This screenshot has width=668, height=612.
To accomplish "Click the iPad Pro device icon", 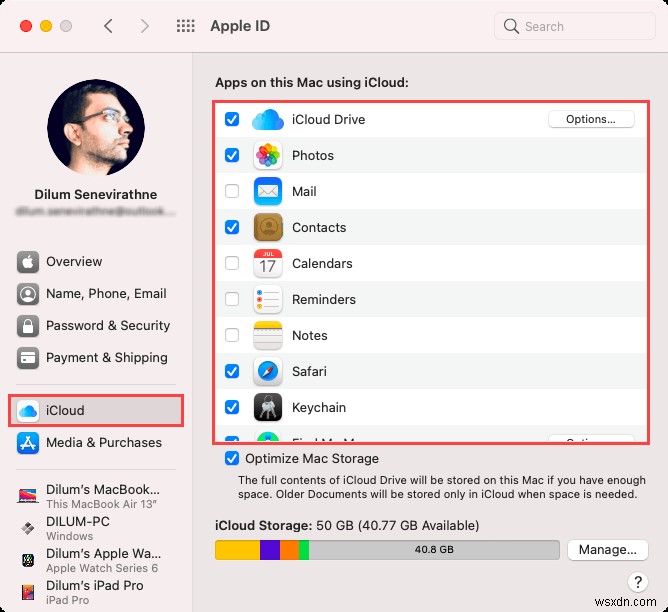I will [28, 592].
